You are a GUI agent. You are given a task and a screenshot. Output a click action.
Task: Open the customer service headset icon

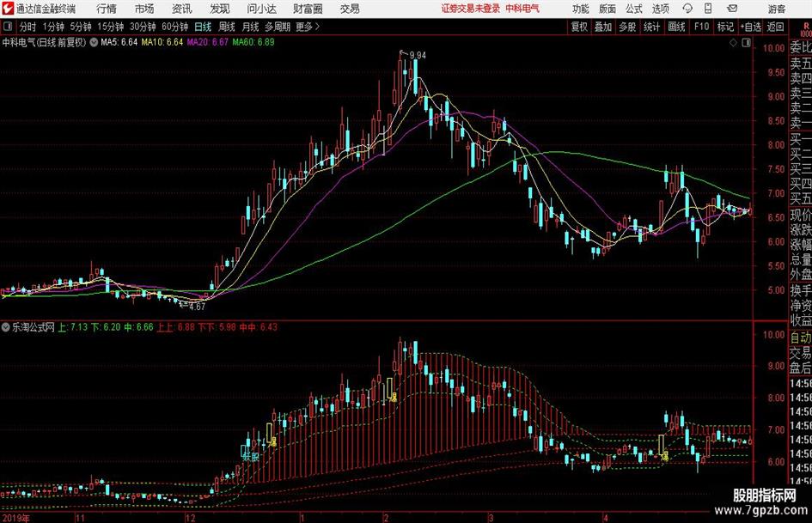(687, 9)
